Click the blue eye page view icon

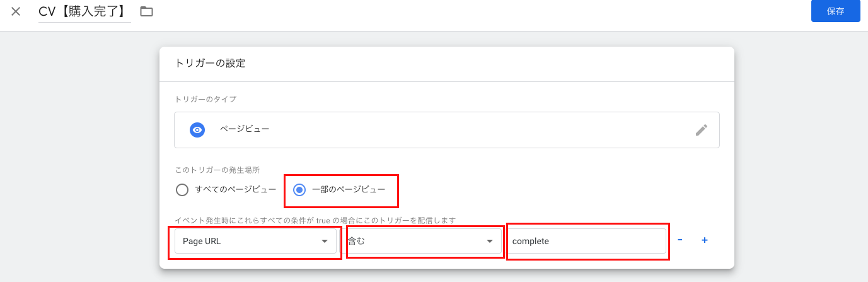click(197, 130)
